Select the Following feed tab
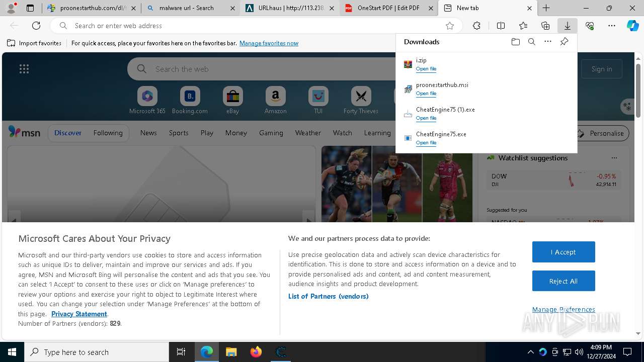 (108, 133)
